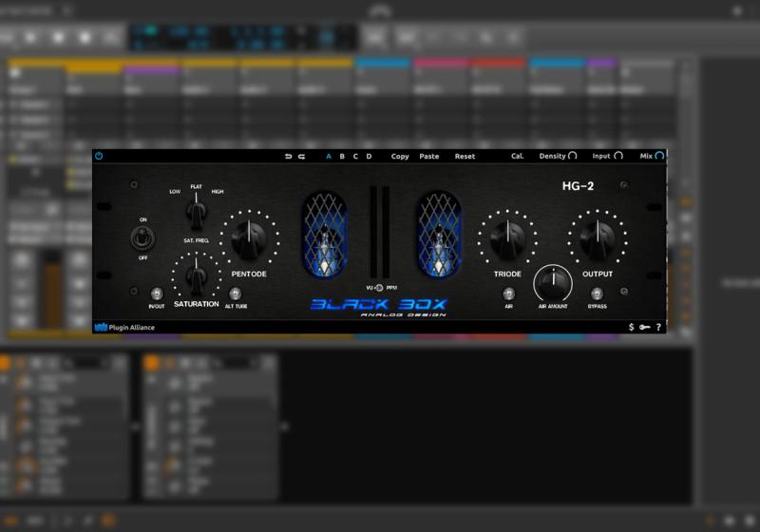Click the OUTPUT knob
Image resolution: width=760 pixels, height=532 pixels.
pyautogui.click(x=598, y=239)
